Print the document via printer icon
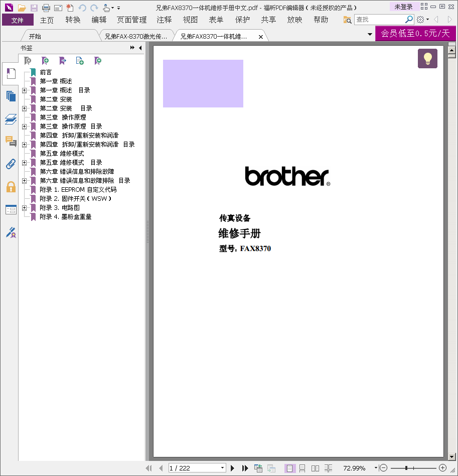 tap(46, 8)
